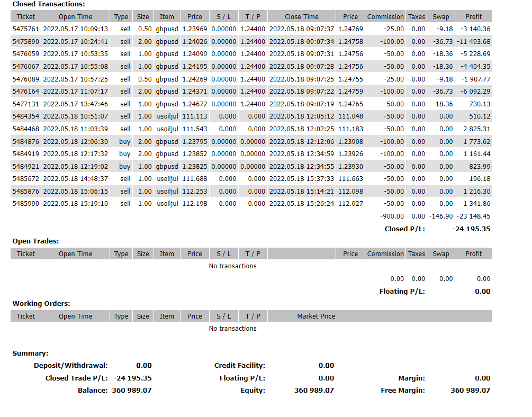Click the close price 112.098
Viewport: 532px width, 417px height.
click(350, 191)
